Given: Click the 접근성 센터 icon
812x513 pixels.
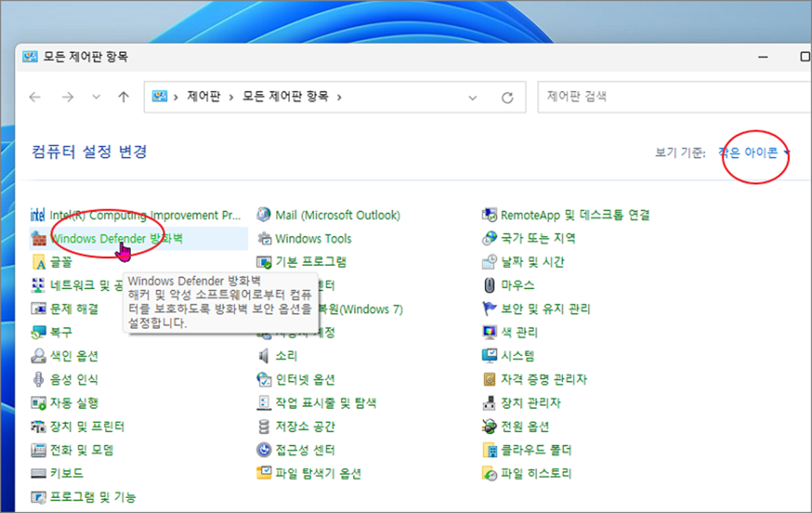Looking at the screenshot, I should tap(264, 449).
